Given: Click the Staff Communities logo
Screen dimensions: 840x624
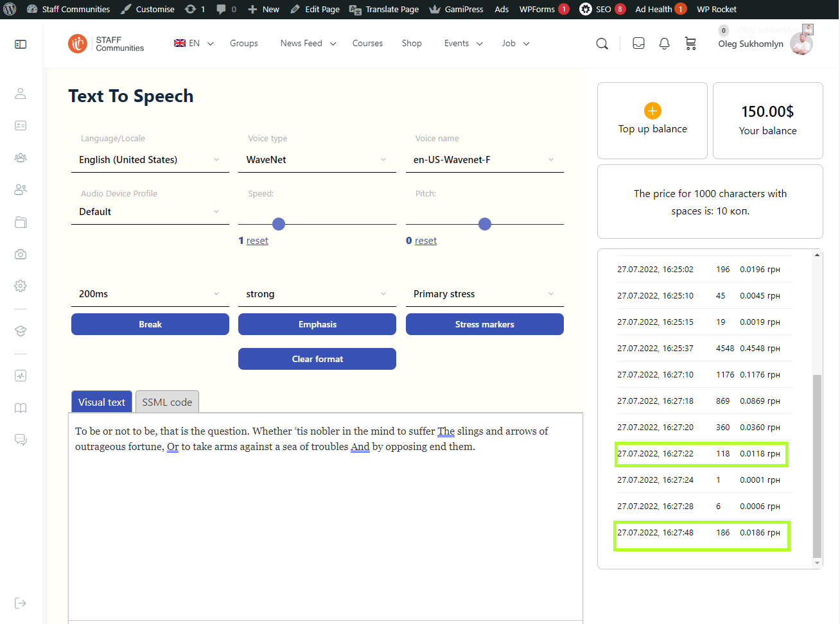Looking at the screenshot, I should pyautogui.click(x=106, y=44).
